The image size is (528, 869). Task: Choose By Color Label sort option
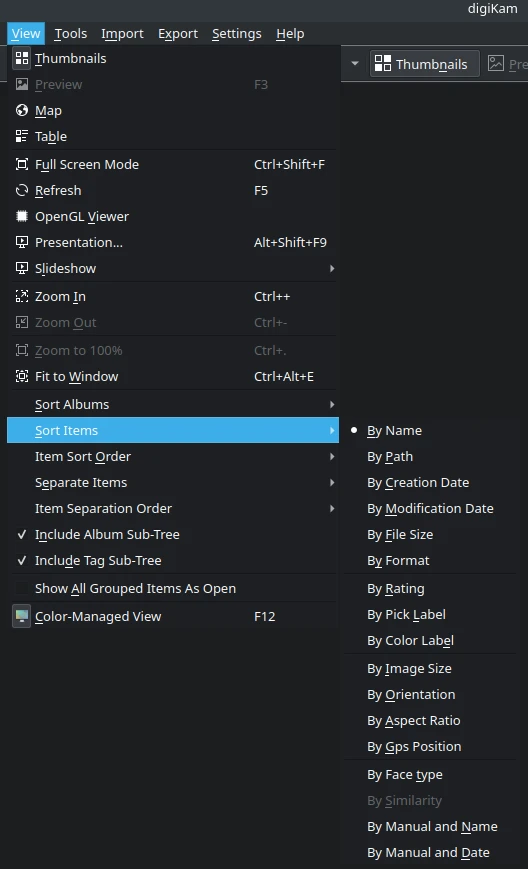pos(410,641)
